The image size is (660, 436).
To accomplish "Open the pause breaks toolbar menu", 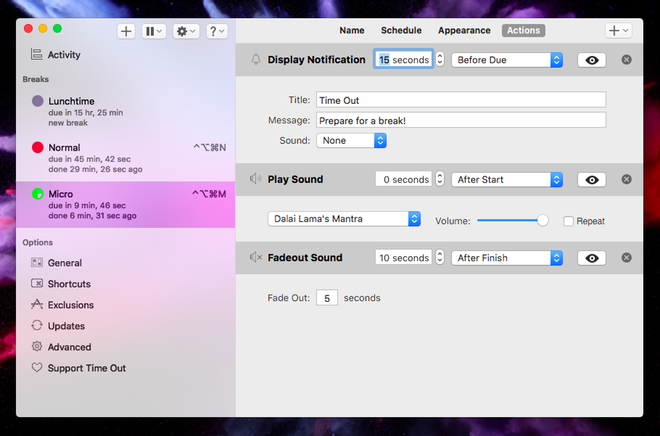I will coord(155,31).
